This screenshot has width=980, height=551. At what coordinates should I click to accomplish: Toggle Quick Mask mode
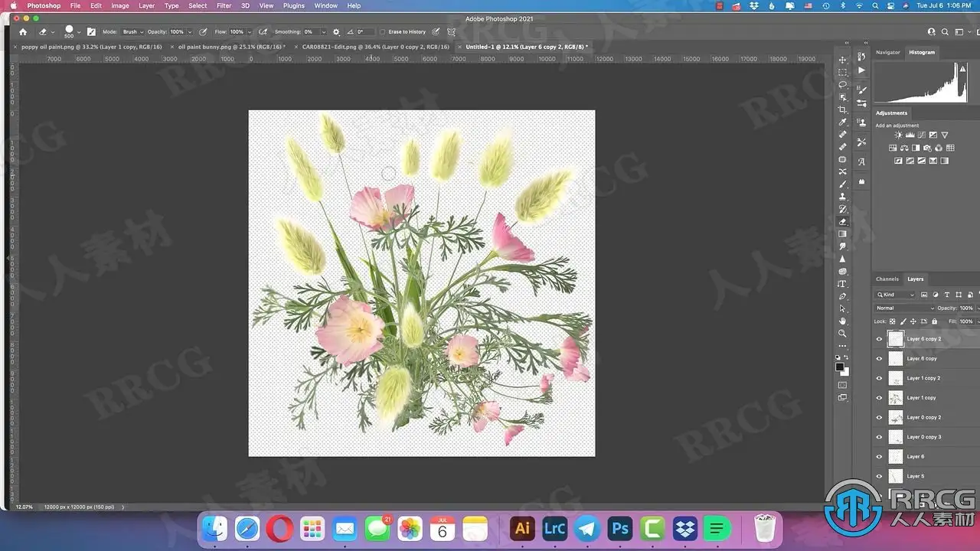pyautogui.click(x=843, y=385)
